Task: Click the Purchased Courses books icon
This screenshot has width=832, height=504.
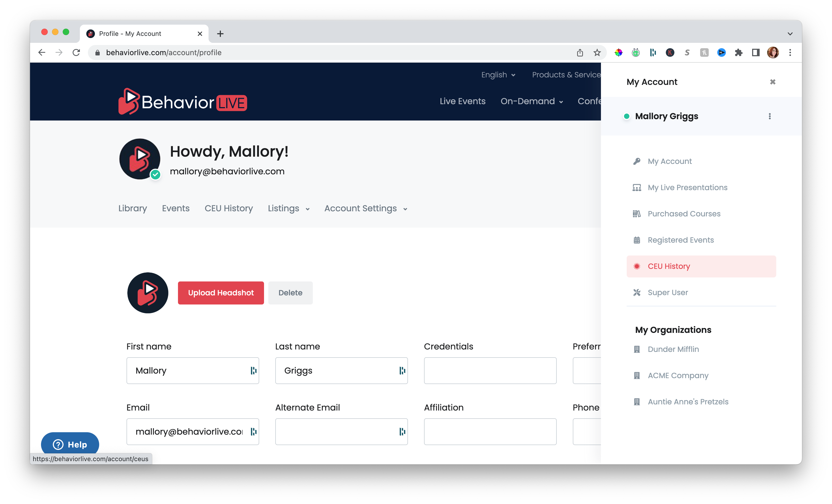Action: (637, 214)
